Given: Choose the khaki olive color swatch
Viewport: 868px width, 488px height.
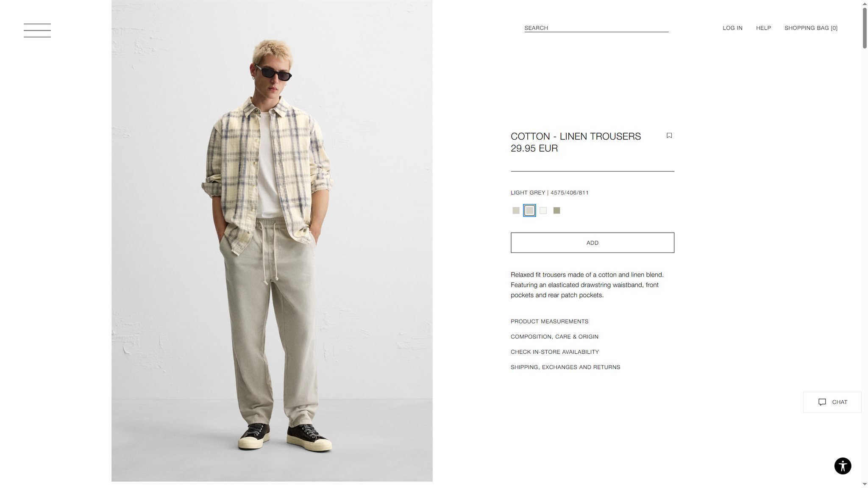Looking at the screenshot, I should pyautogui.click(x=556, y=211).
